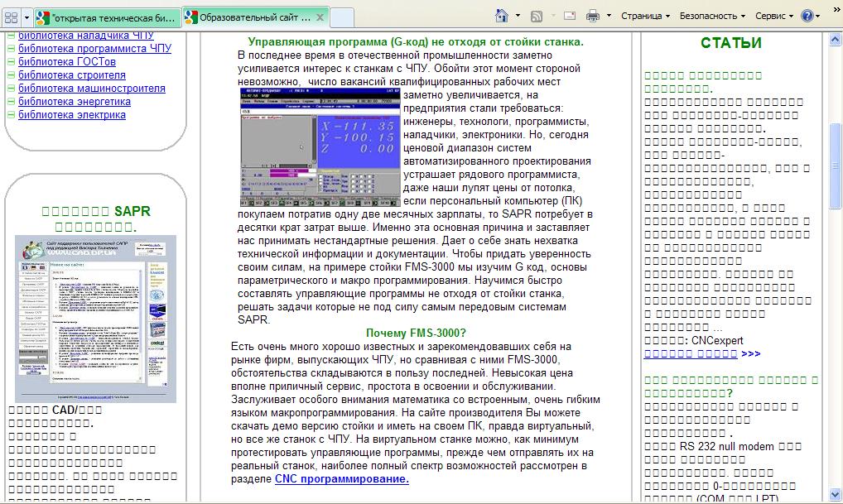
Task: Click the CNC control screen image in the article
Action: 320,147
